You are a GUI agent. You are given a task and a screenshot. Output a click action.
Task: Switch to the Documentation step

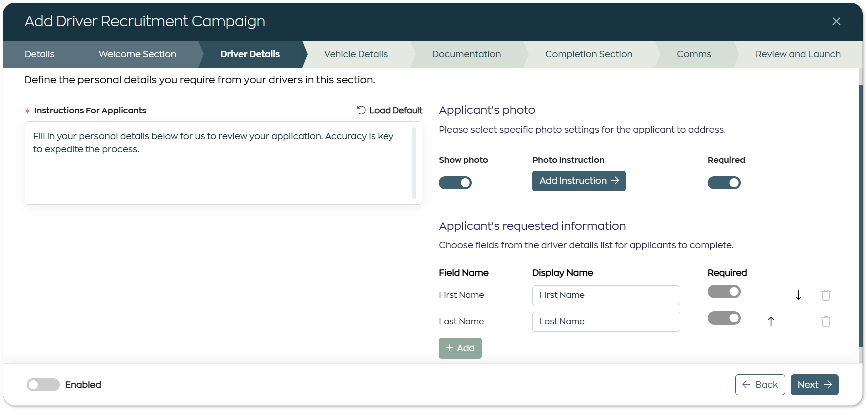tap(466, 54)
